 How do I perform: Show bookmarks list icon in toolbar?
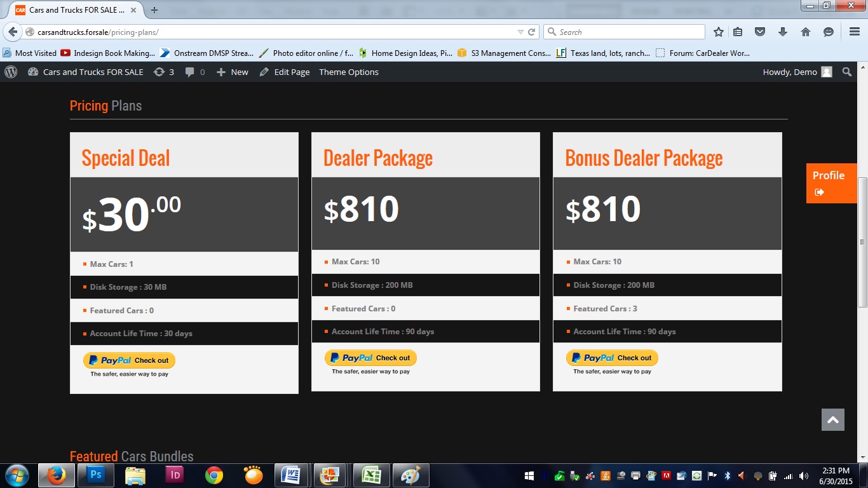coord(738,32)
